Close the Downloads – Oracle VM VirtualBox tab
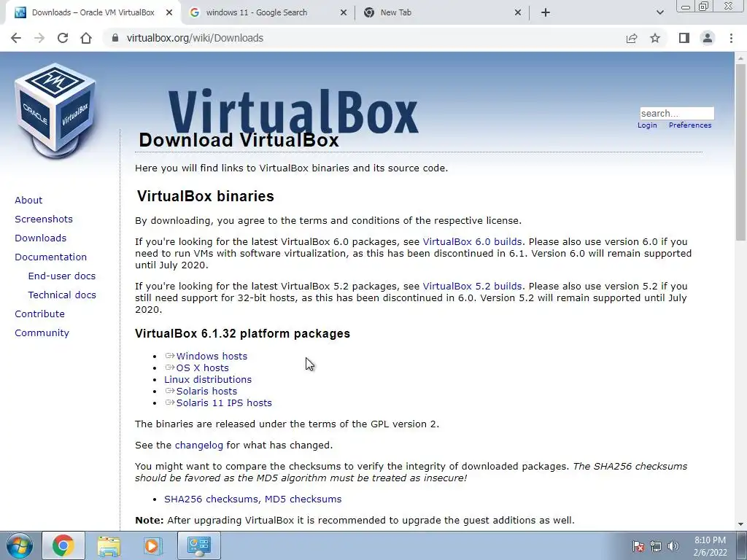This screenshot has height=560, width=747. coord(169,13)
